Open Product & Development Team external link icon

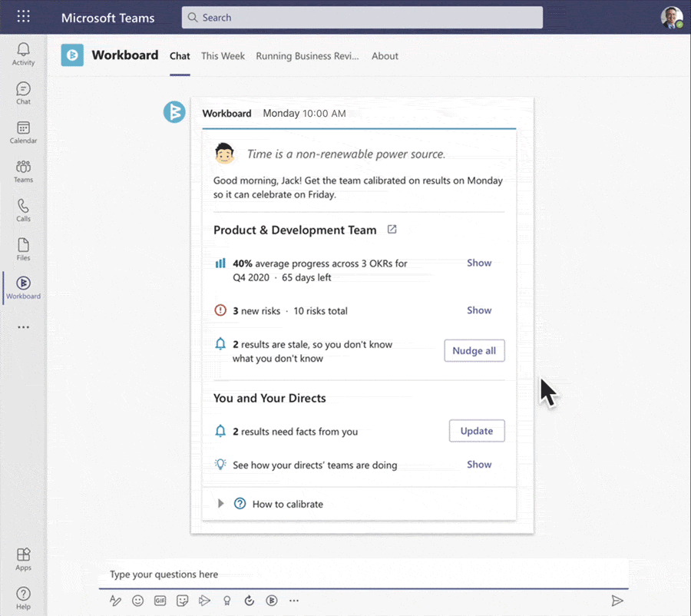tap(392, 230)
